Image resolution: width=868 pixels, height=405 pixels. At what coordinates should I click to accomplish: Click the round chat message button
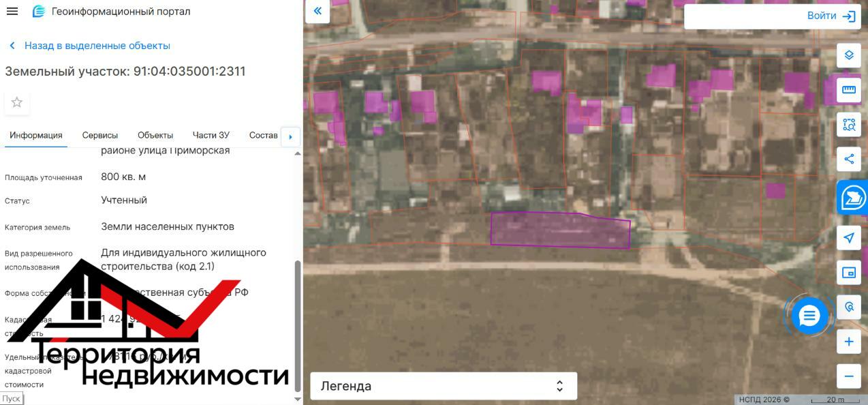(x=809, y=316)
